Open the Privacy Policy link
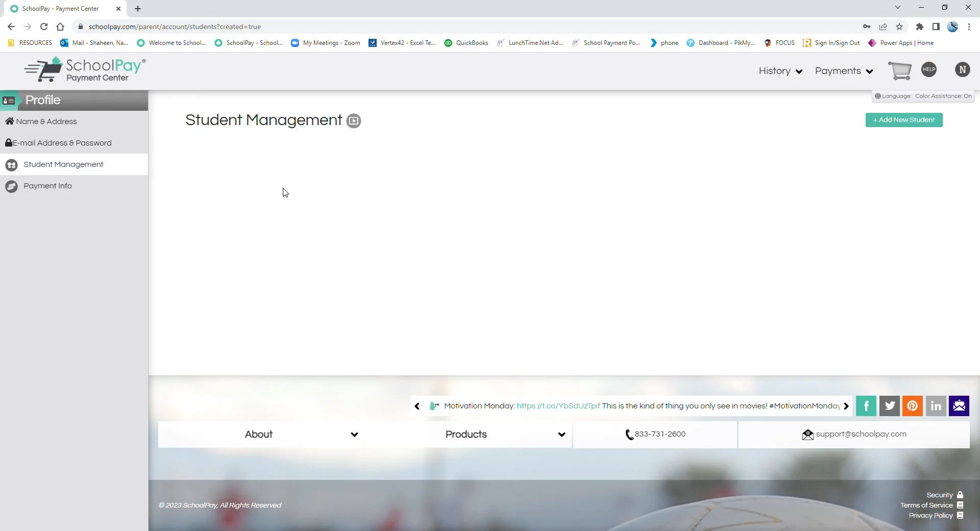 (936, 516)
